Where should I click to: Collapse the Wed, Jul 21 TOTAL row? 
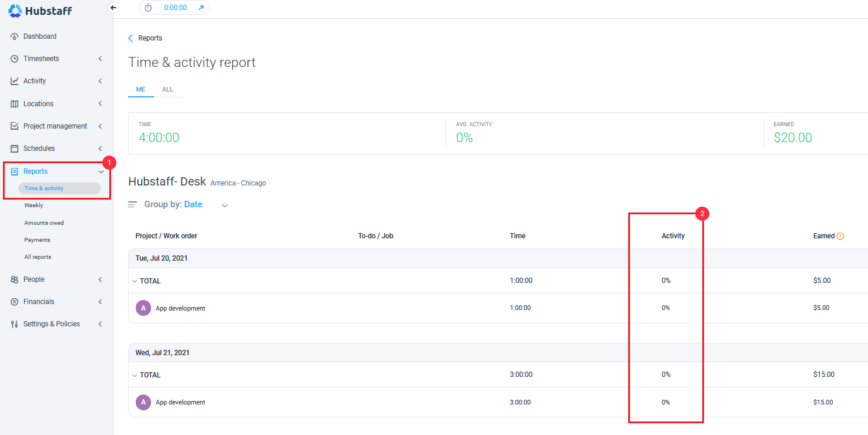click(135, 375)
